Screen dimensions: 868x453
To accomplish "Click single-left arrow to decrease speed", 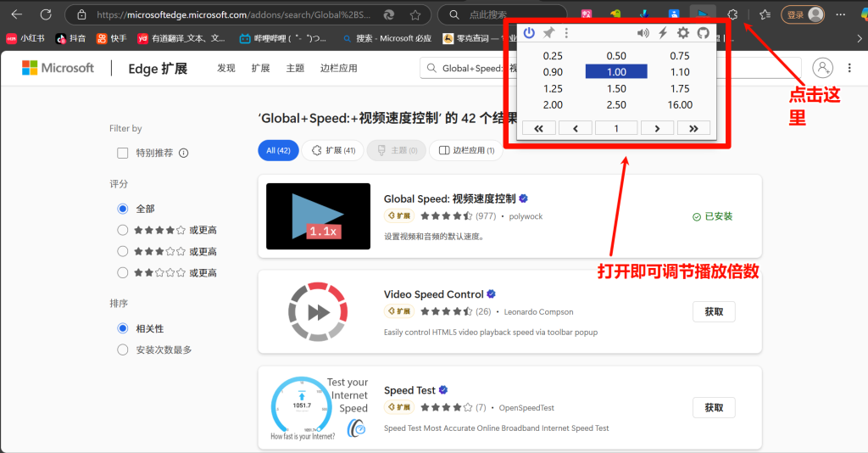I will point(576,128).
